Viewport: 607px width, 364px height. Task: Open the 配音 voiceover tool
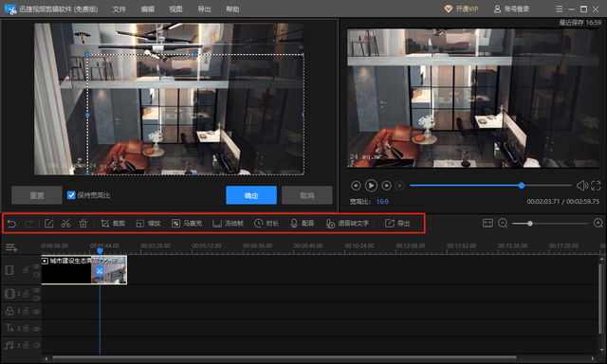tap(302, 223)
